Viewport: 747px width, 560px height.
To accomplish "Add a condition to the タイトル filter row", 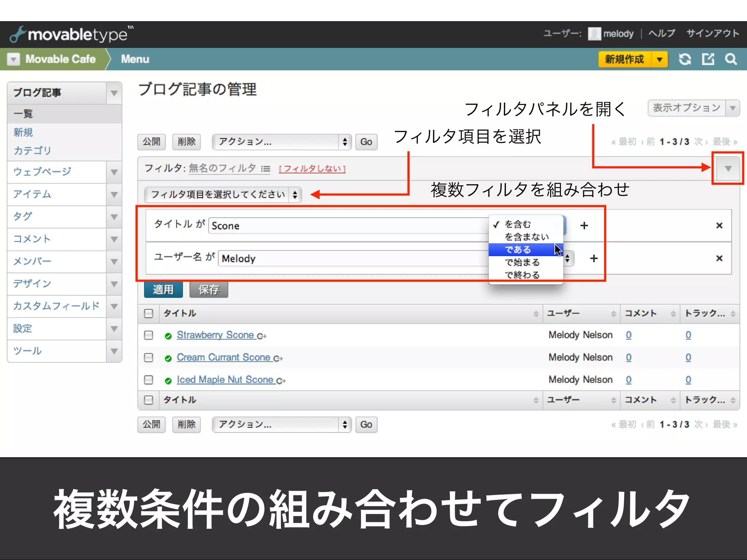I will click(584, 226).
